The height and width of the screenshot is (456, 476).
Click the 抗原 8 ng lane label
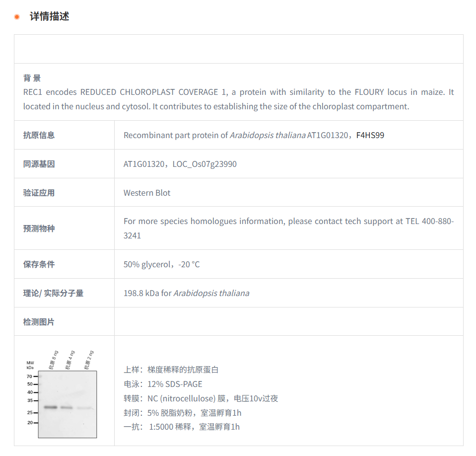[x=54, y=360]
